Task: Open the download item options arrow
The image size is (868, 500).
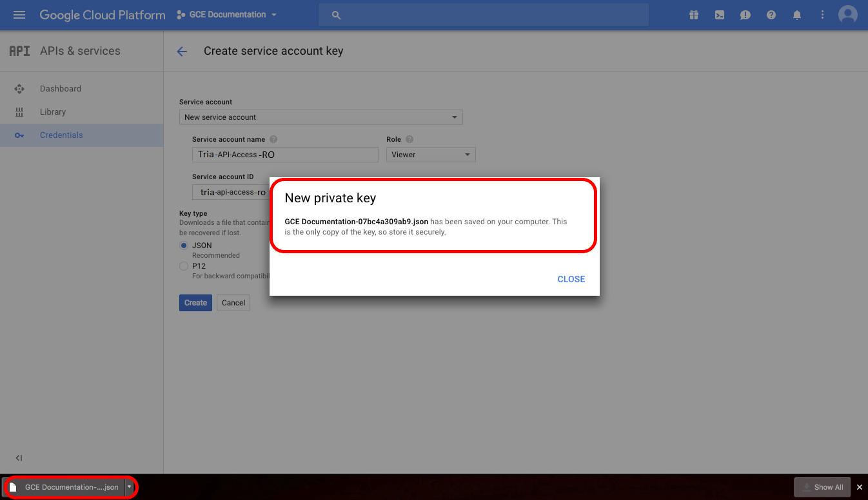Action: coord(129,487)
